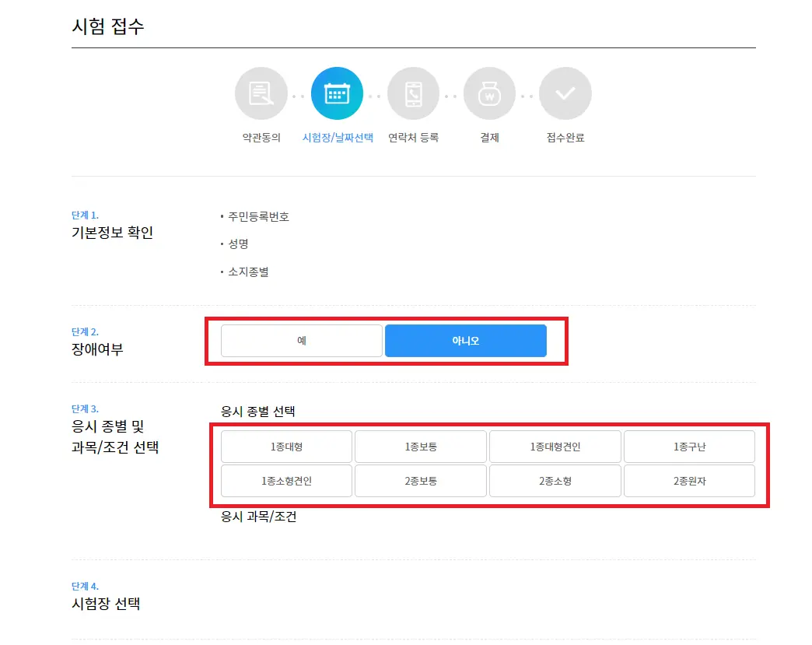Viewport: 812px width, 645px height.
Task: Select the 1종대형 license type
Action: coord(285,446)
